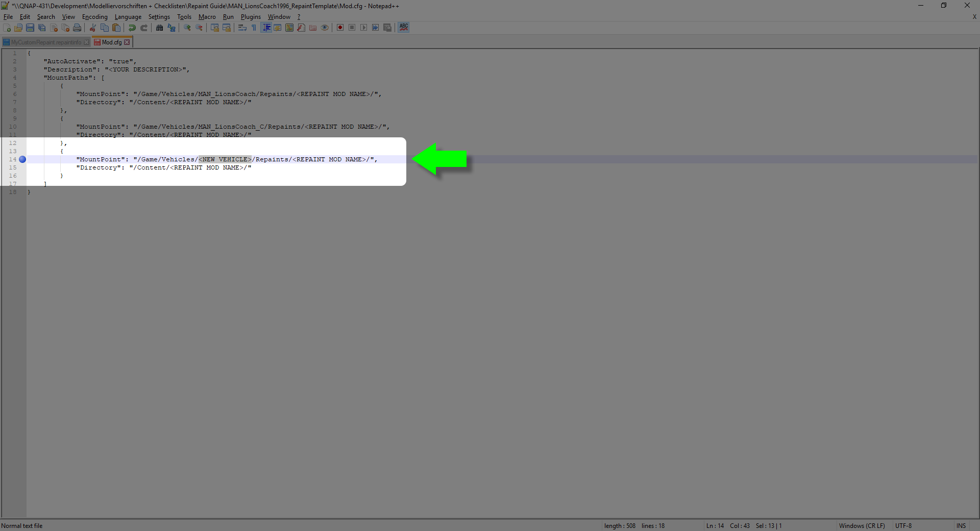This screenshot has width=980, height=531.
Task: Open the question mark help menu
Action: coord(299,17)
